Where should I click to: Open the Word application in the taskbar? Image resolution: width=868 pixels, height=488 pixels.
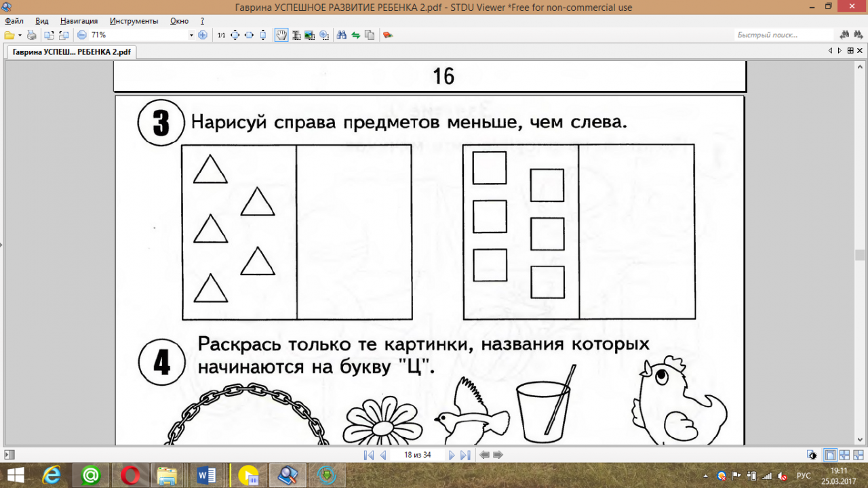(206, 476)
